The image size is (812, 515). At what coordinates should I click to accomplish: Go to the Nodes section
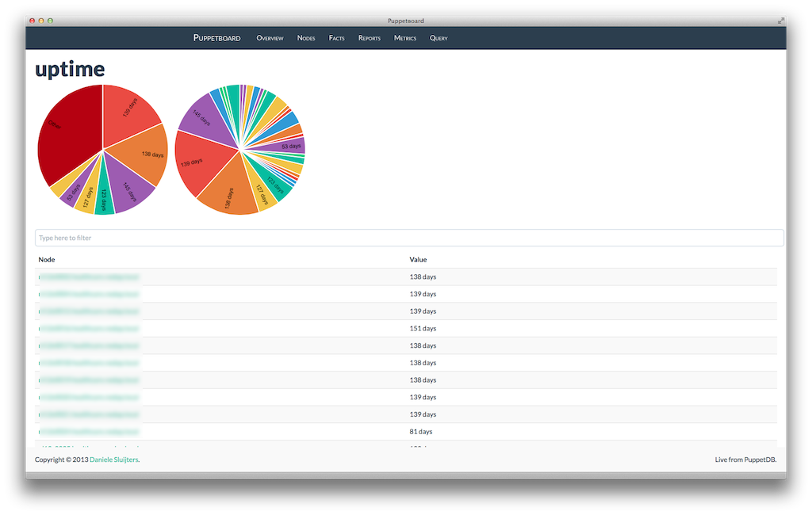click(x=306, y=38)
